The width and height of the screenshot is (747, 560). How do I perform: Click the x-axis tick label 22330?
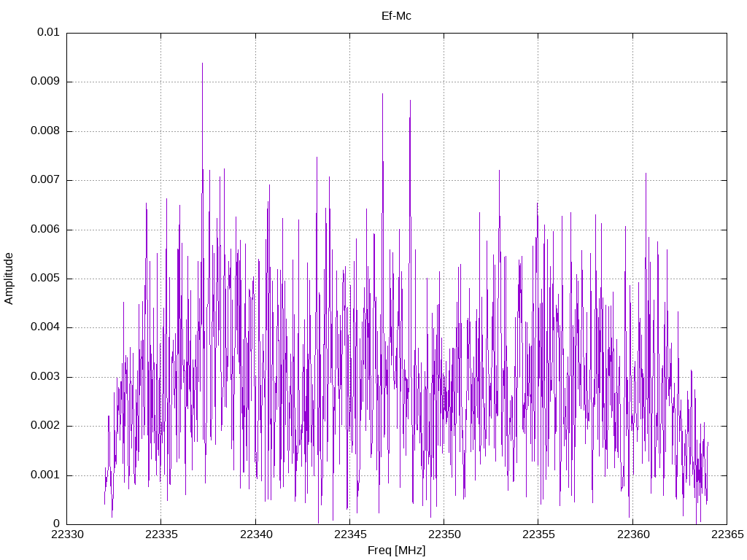click(66, 534)
